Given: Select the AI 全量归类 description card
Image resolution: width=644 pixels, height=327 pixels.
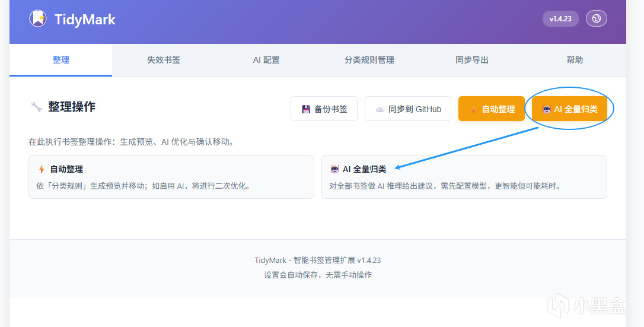Looking at the screenshot, I should [464, 177].
